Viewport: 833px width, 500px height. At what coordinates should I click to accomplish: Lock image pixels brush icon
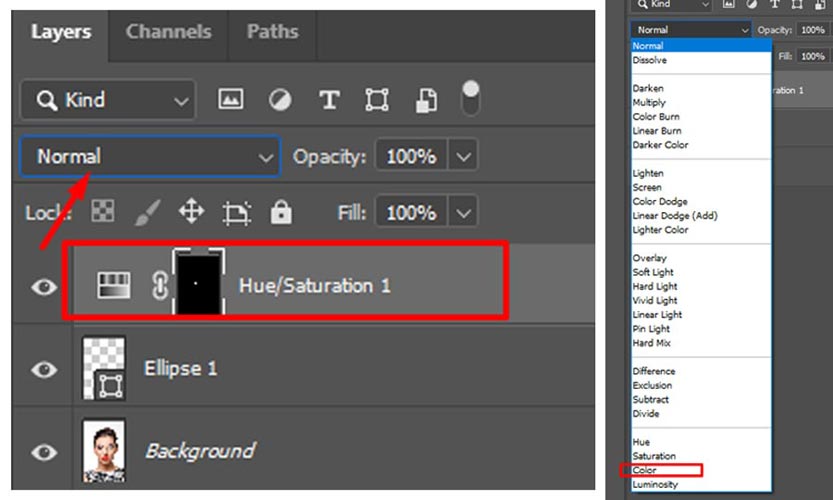[146, 212]
